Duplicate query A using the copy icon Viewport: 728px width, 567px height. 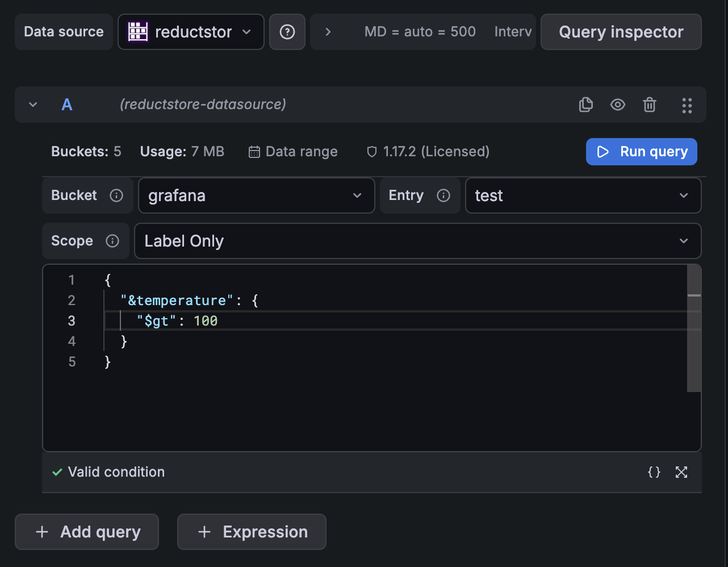point(585,105)
